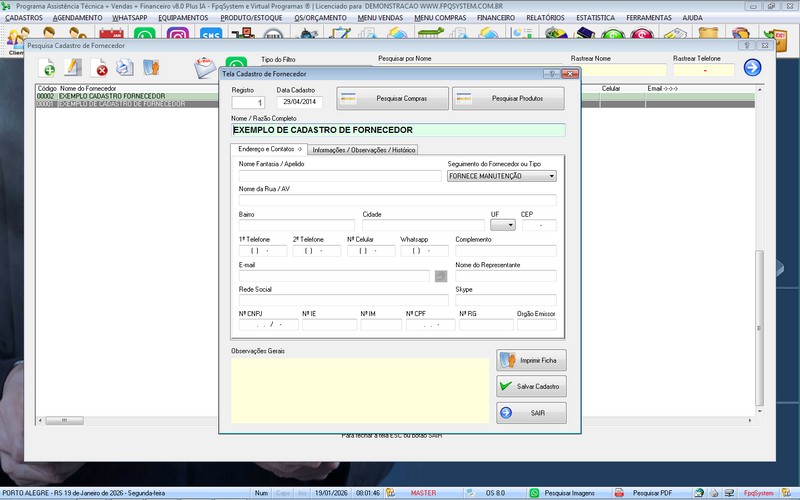Switch to Informações / Observações / Histórico tab
800x500 pixels.
pos(364,150)
